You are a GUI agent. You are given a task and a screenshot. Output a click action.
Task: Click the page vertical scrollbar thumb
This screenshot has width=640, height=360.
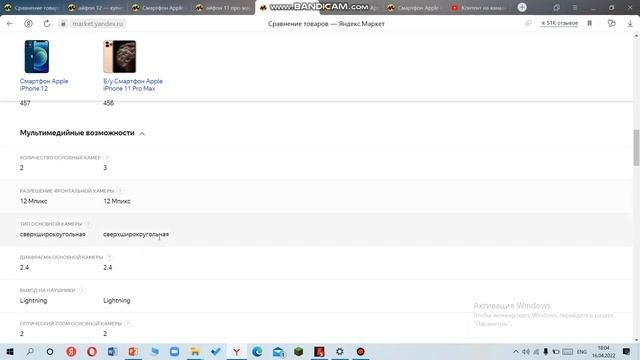(636, 147)
